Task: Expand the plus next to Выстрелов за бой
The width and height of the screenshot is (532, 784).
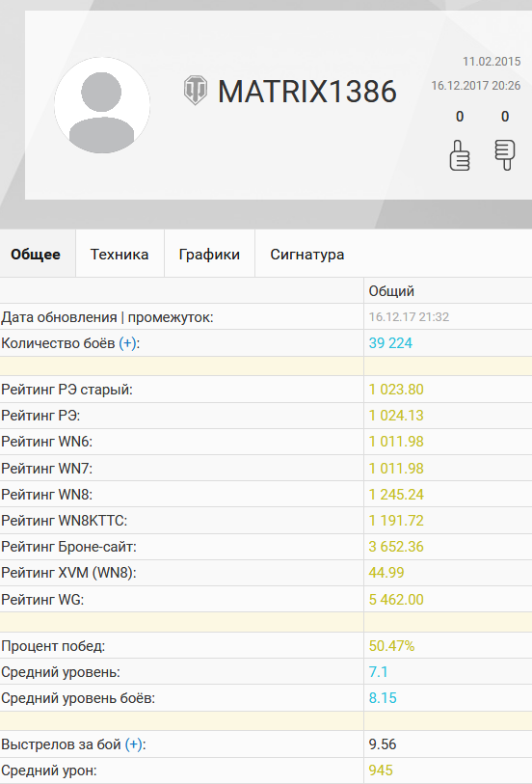Action: (x=133, y=744)
